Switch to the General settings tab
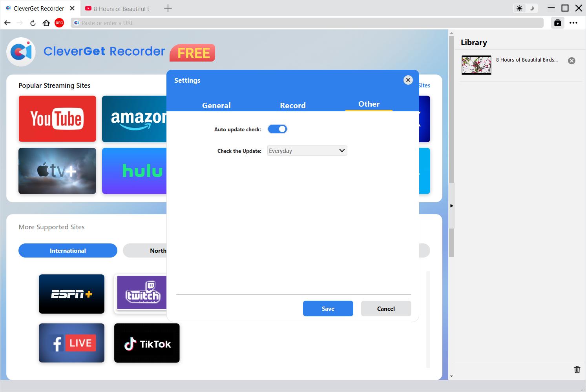The height and width of the screenshot is (392, 586). [x=216, y=105]
